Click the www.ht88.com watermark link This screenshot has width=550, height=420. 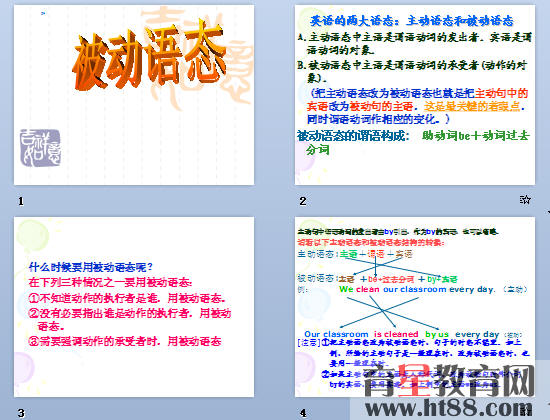click(x=447, y=408)
